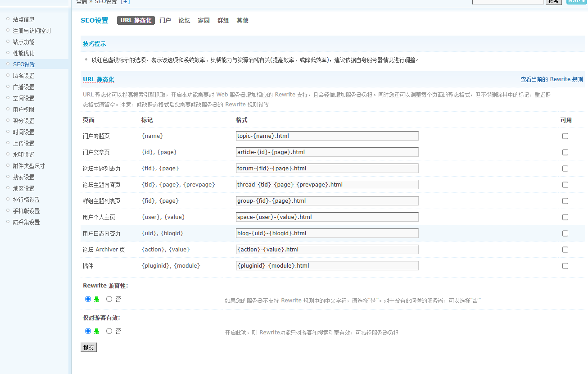Tick the 论坛主题列表页 checkbox
The width and height of the screenshot is (588, 374).
click(565, 169)
